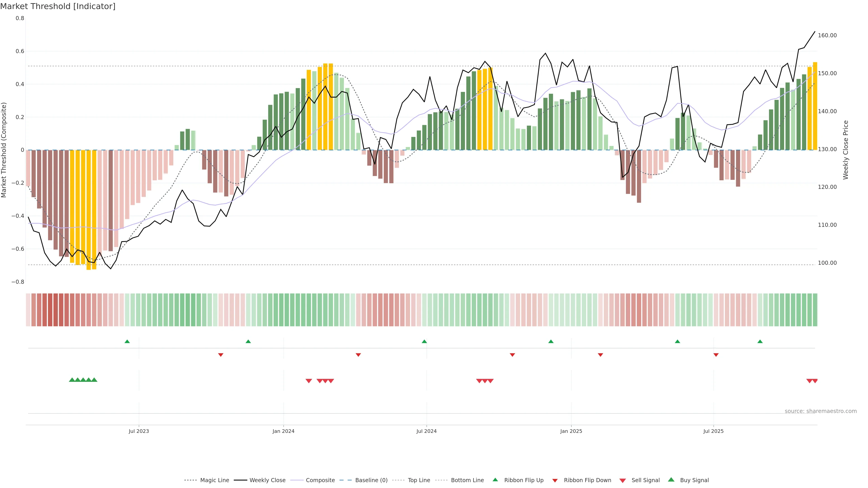868x488 pixels.
Task: Click the Baseline (0) legend dash icon
Action: [345, 480]
